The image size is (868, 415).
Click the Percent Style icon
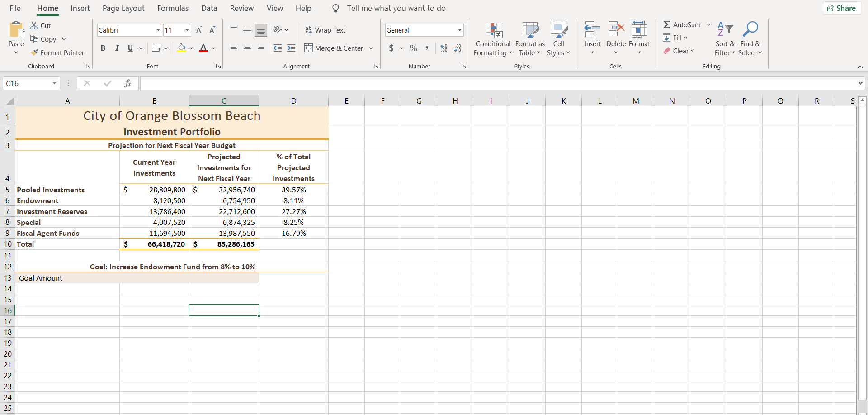click(413, 48)
